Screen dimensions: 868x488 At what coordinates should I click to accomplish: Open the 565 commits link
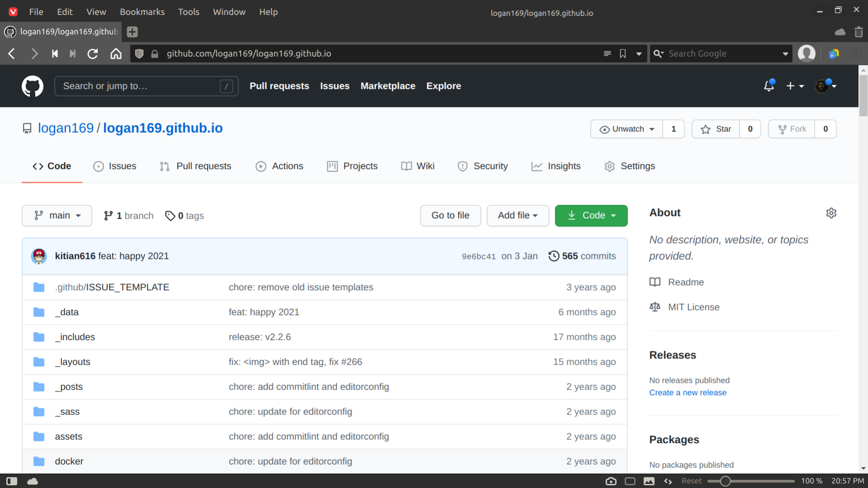(x=582, y=256)
